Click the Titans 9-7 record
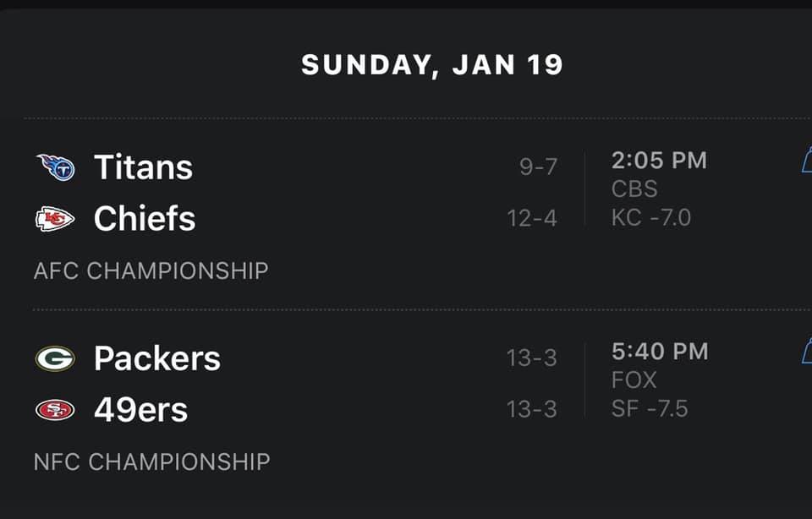The width and height of the screenshot is (812, 519). 539,167
